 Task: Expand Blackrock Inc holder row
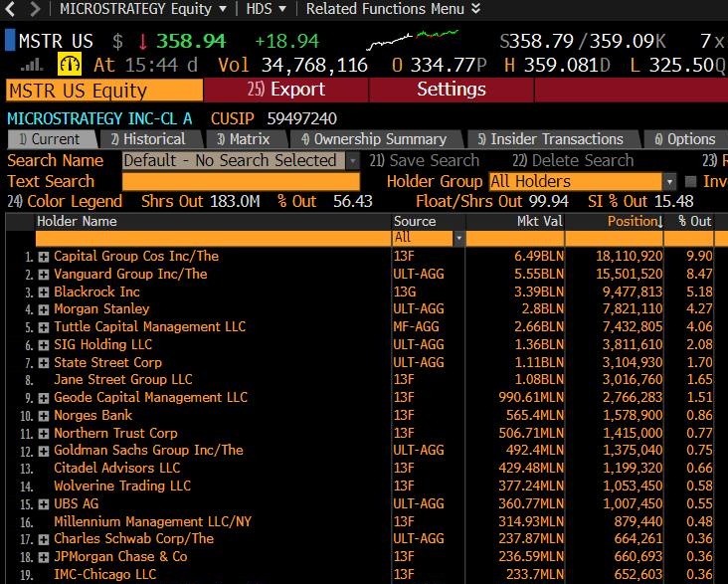pos(44,292)
